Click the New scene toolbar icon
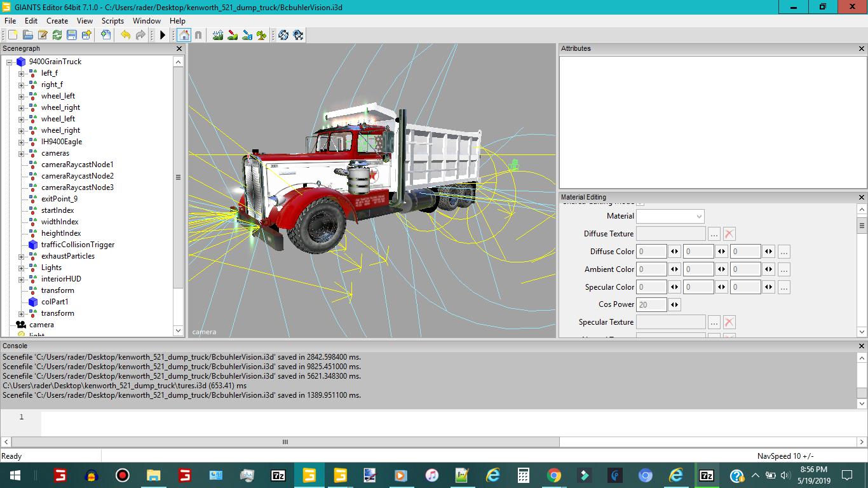Image resolution: width=868 pixels, height=488 pixels. pos(13,35)
